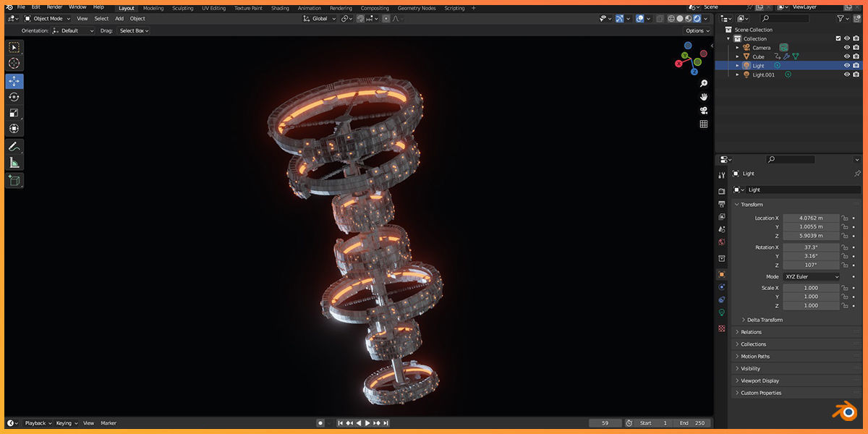The image size is (868, 434).
Task: Select the Measure tool
Action: pos(14,162)
